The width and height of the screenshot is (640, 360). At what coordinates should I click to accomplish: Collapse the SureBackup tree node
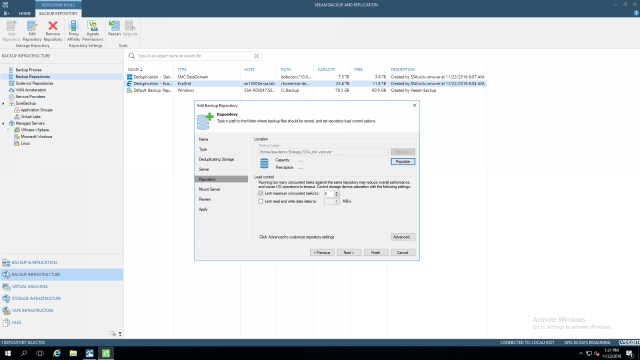[x=4, y=104]
